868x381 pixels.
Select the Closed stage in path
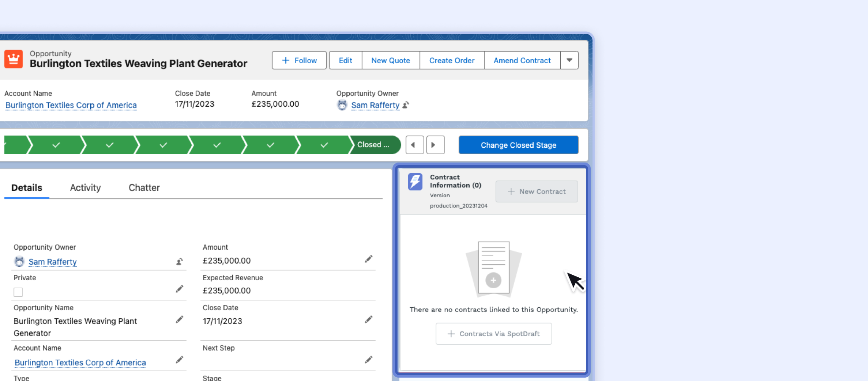click(375, 145)
